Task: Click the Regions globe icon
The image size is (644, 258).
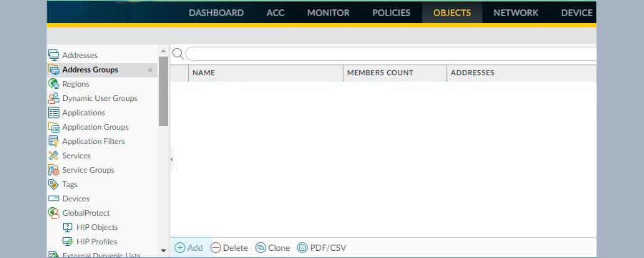Action: (x=54, y=84)
